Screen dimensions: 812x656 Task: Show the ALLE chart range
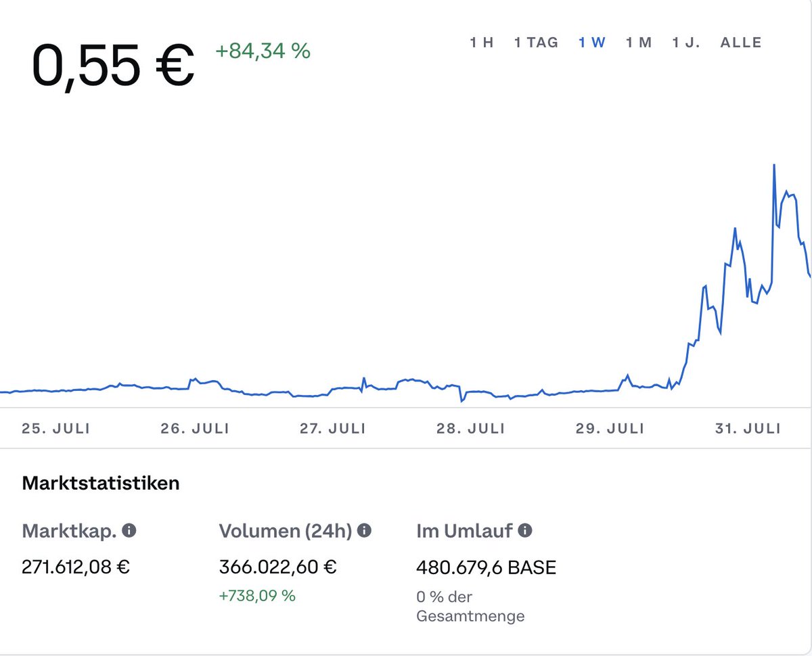coord(741,43)
